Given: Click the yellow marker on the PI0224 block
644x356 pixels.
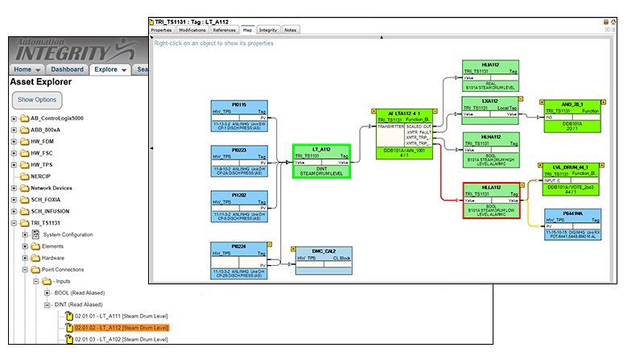Looking at the screenshot, I should tap(270, 244).
